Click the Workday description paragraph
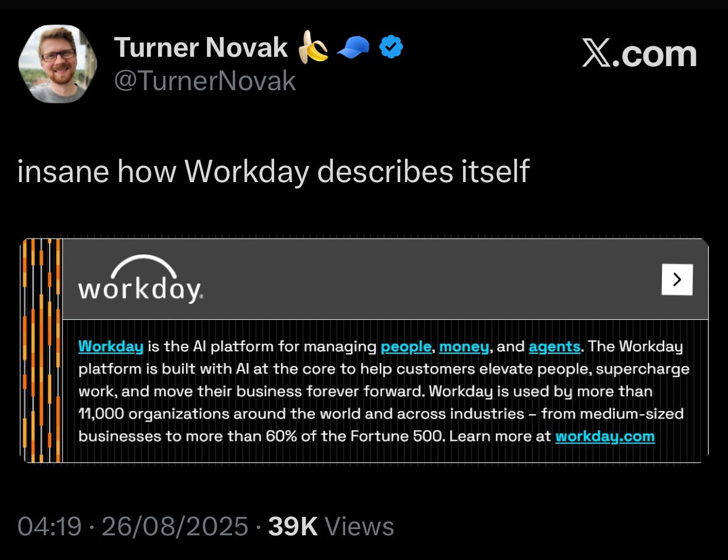The width and height of the screenshot is (728, 560). (x=383, y=391)
